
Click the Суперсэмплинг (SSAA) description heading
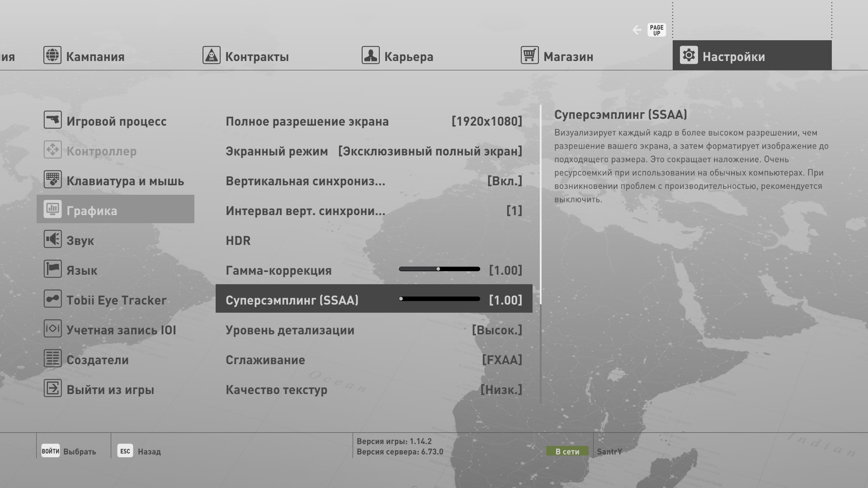[x=621, y=115]
